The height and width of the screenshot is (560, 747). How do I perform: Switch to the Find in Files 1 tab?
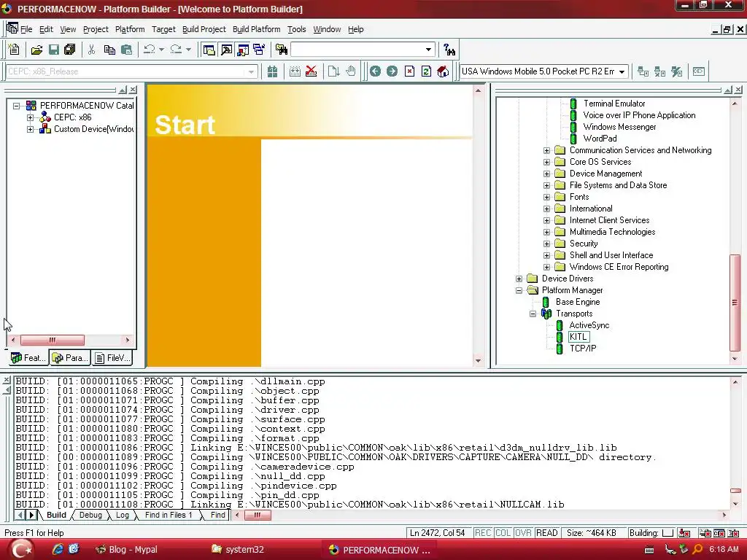pyautogui.click(x=169, y=515)
